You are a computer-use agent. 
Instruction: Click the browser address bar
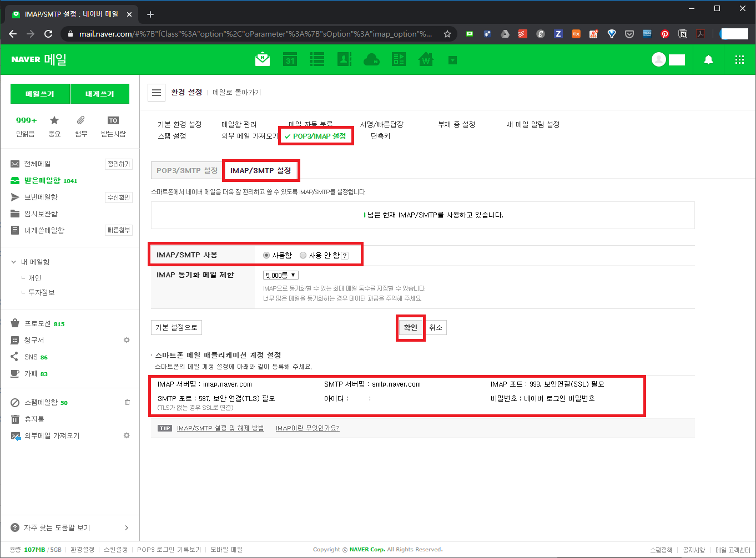255,34
